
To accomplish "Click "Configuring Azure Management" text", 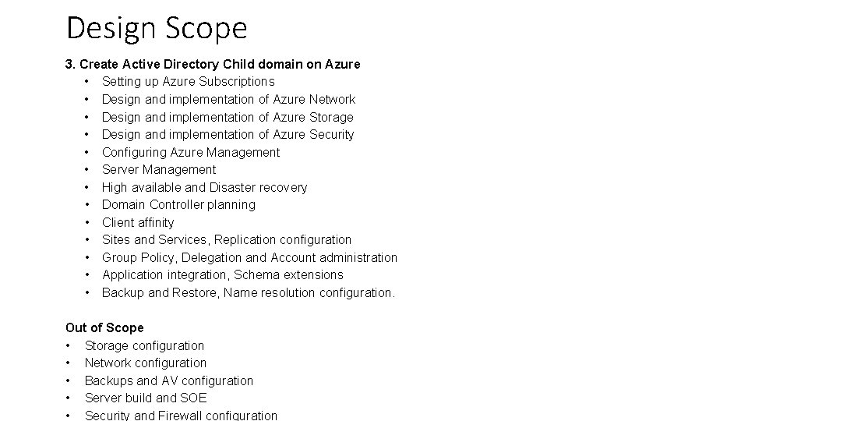I will pyautogui.click(x=190, y=152).
